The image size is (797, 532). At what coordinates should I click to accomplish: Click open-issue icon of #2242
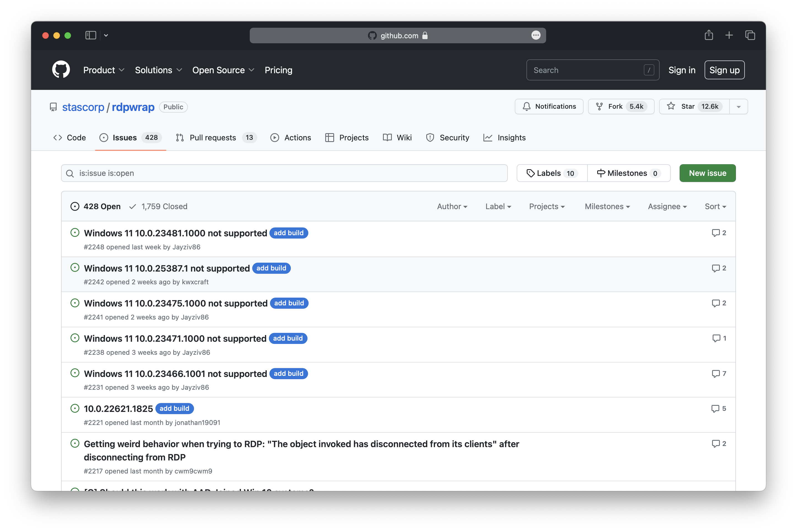tap(75, 268)
